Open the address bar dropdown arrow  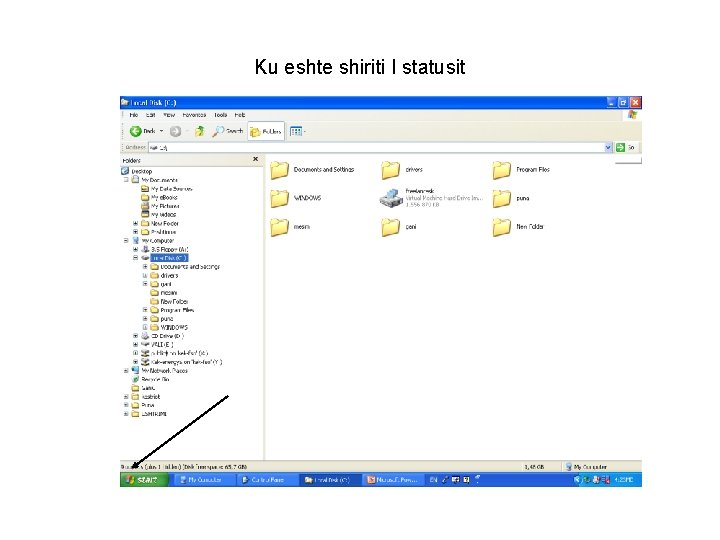tap(608, 147)
